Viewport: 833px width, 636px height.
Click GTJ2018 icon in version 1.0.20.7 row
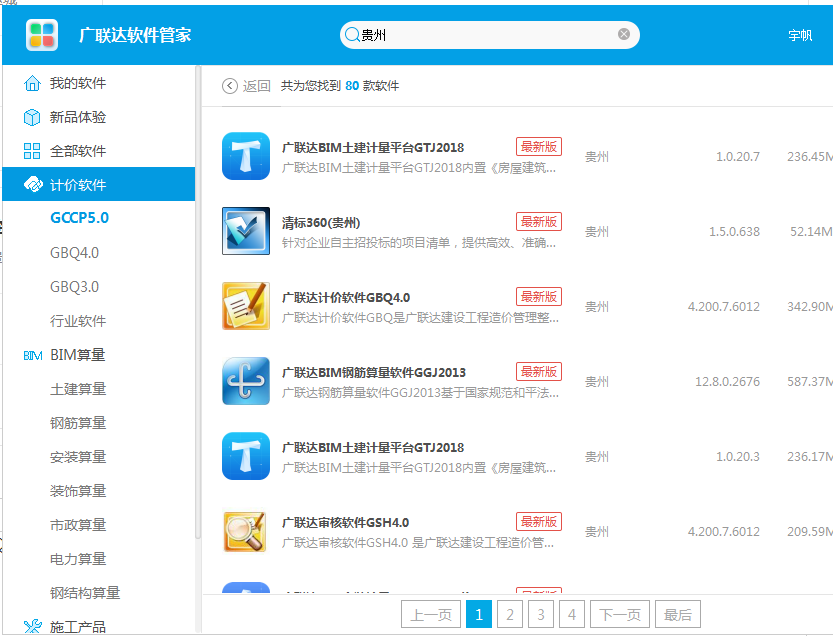[x=245, y=156]
